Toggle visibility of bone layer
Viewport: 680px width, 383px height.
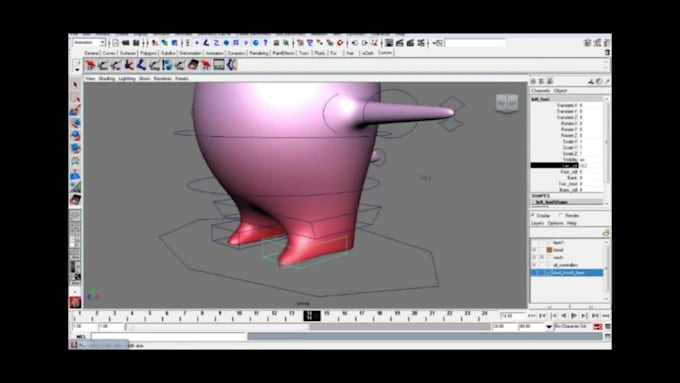coord(534,250)
